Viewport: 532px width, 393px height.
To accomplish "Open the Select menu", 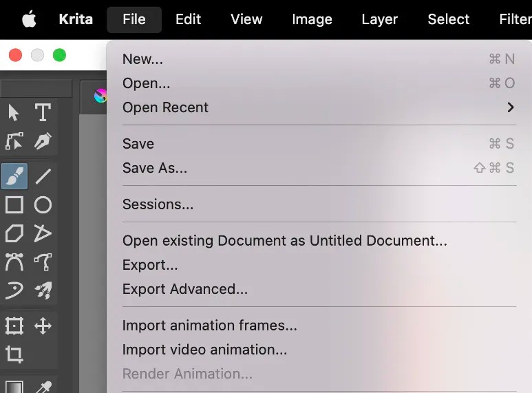I will (x=449, y=19).
